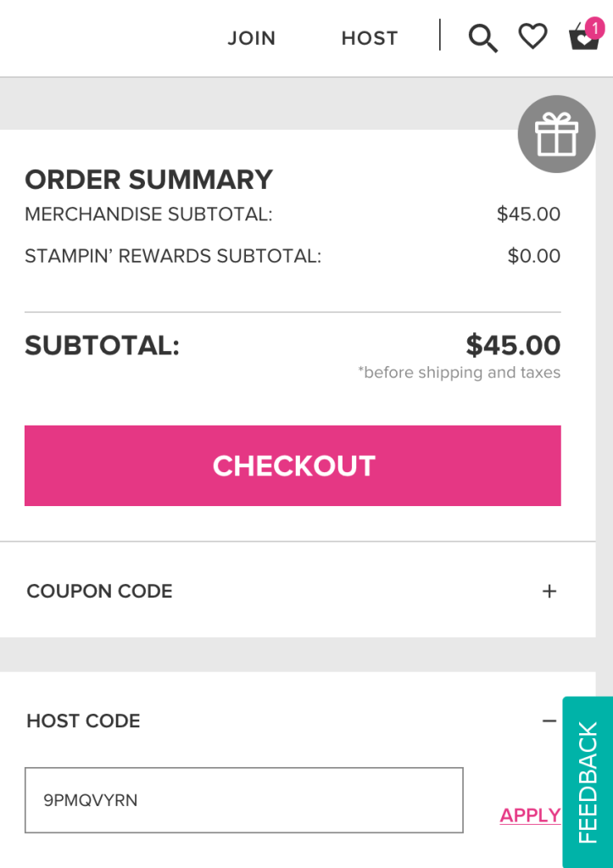The width and height of the screenshot is (613, 868).
Task: Click the bold $45.00 subtotal amount
Action: (x=513, y=346)
